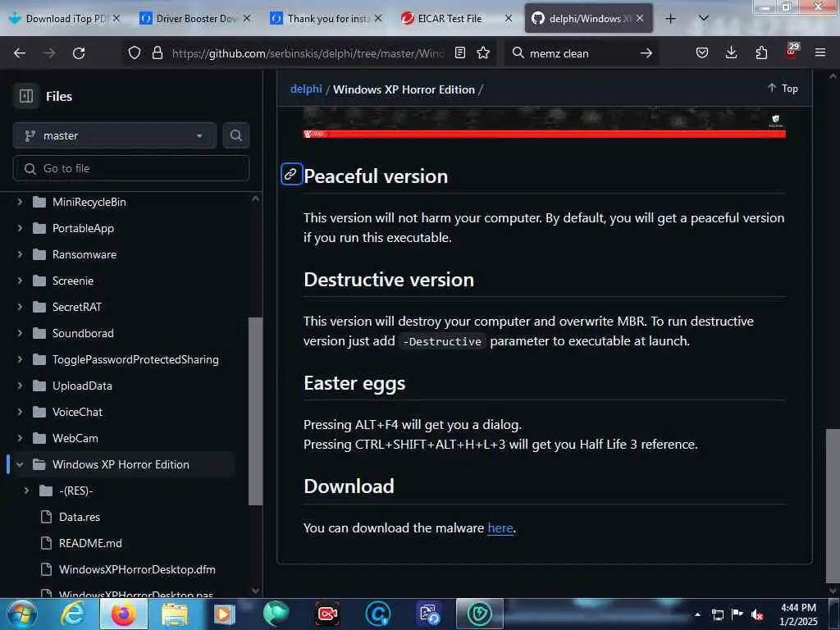Click the muted volume tray icon
Screen dimensions: 840x630
coord(757,614)
